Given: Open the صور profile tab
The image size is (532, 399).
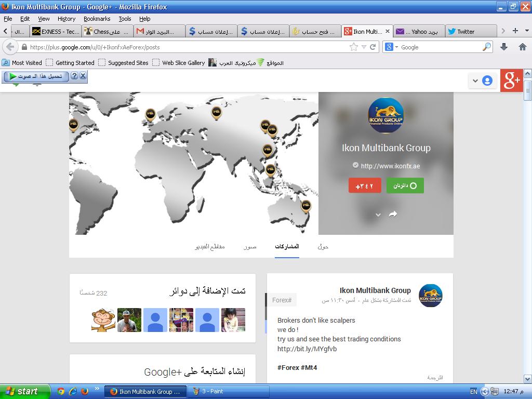Looking at the screenshot, I should 250,247.
